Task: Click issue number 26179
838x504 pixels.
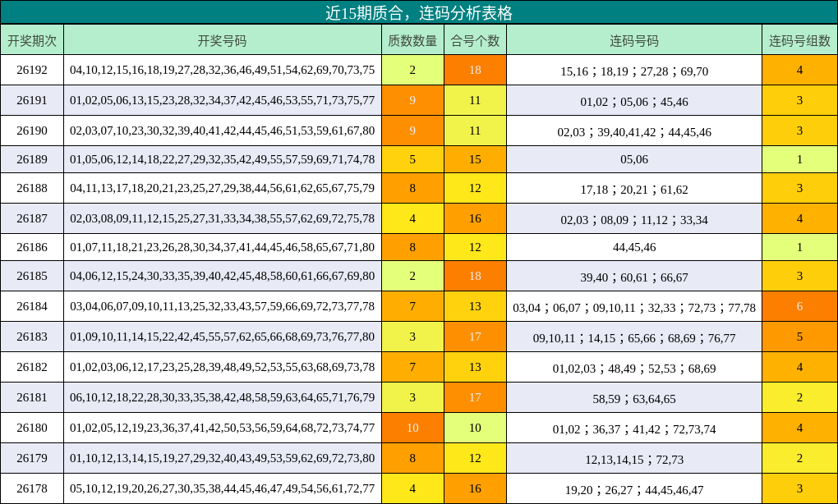Action: click(32, 459)
